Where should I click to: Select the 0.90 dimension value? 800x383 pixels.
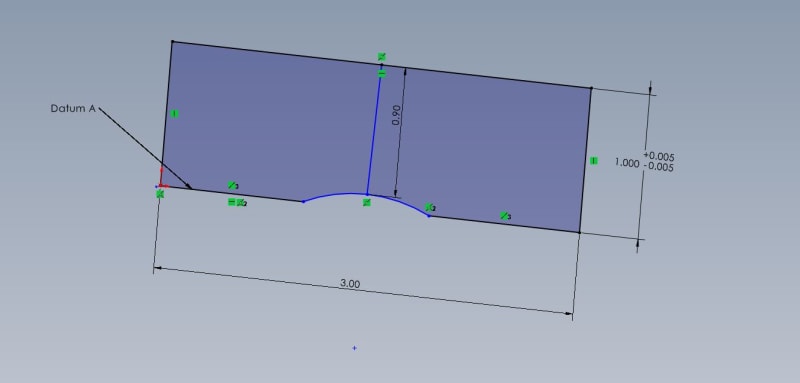397,116
